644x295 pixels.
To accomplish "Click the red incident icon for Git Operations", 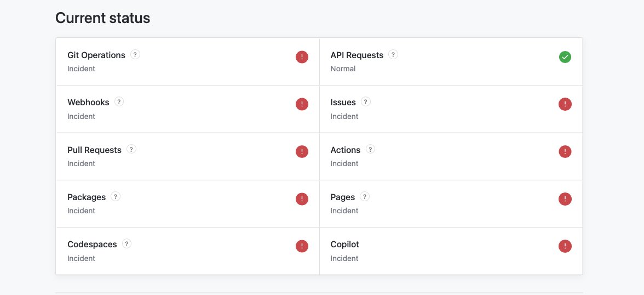I will 302,57.
